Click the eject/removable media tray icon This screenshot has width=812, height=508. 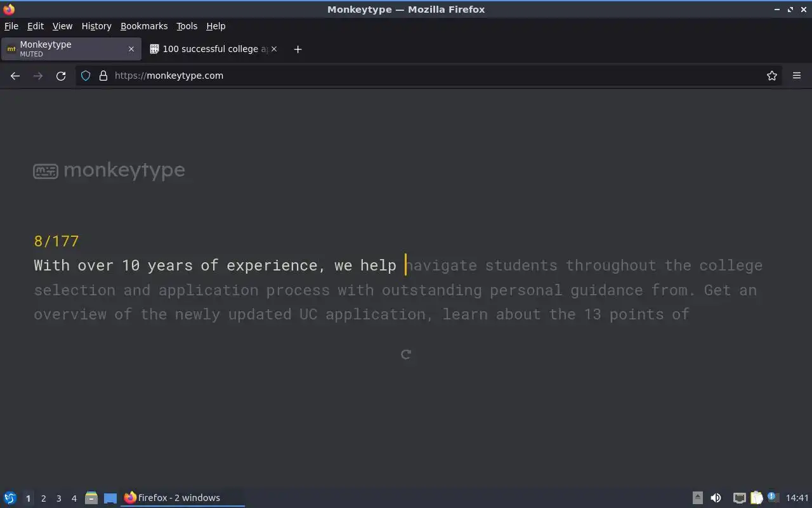[698, 498]
